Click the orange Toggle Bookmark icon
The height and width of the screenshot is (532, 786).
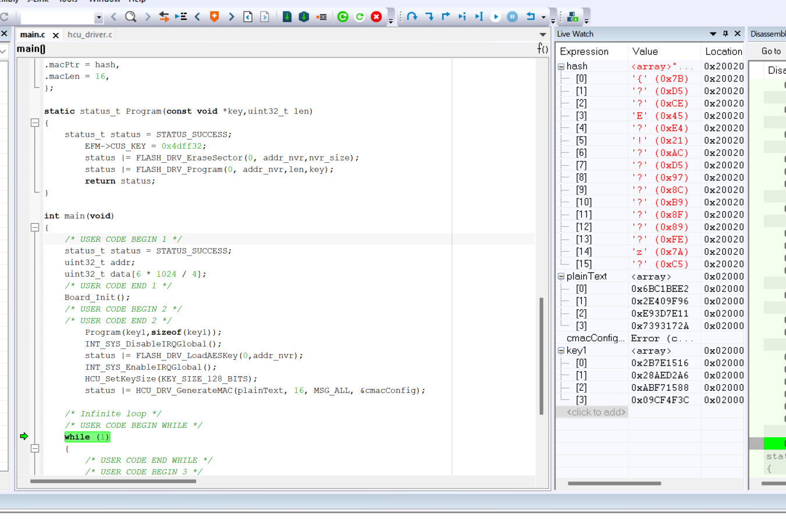pyautogui.click(x=214, y=16)
